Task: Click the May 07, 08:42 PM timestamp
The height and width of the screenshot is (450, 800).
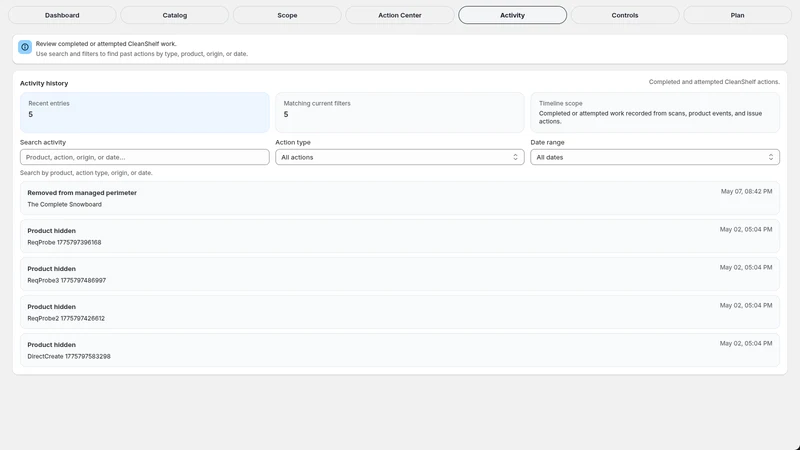Action: point(746,191)
